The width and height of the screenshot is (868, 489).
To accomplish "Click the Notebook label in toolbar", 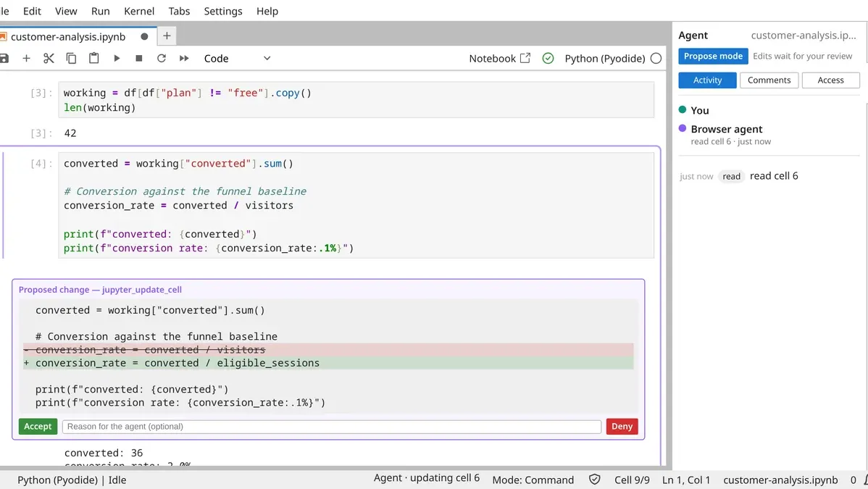I will pos(492,58).
